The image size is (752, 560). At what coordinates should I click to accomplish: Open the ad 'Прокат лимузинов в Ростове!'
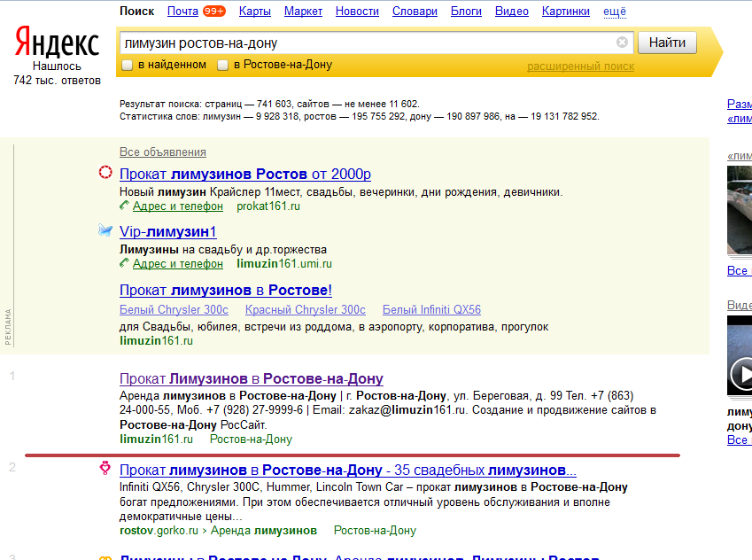point(225,290)
